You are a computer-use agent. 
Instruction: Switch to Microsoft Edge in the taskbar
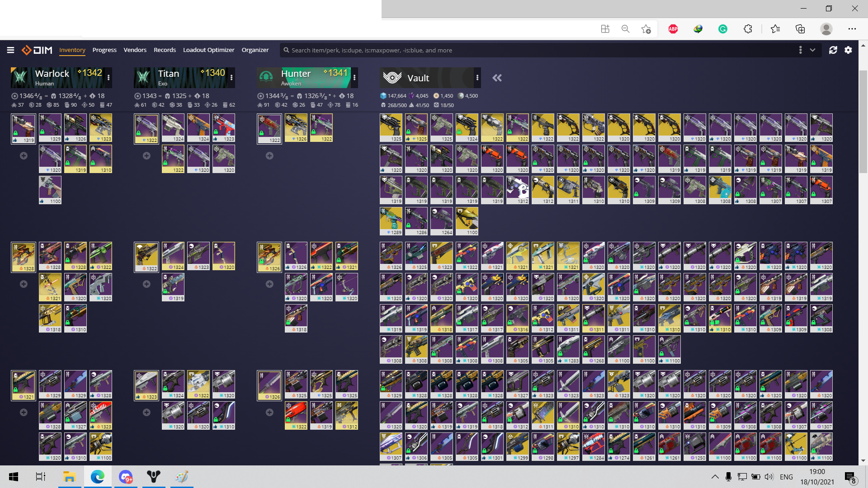click(x=98, y=477)
